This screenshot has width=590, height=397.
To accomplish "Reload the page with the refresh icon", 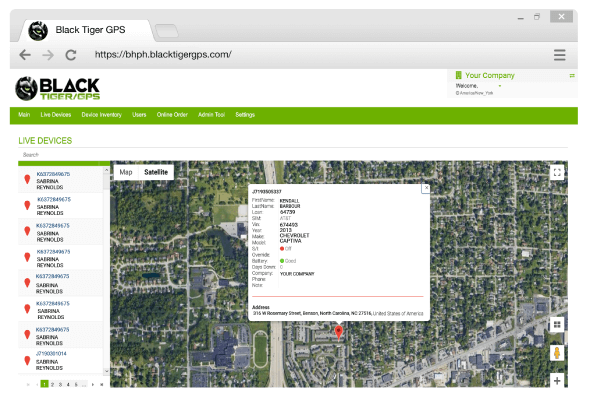I will [71, 55].
